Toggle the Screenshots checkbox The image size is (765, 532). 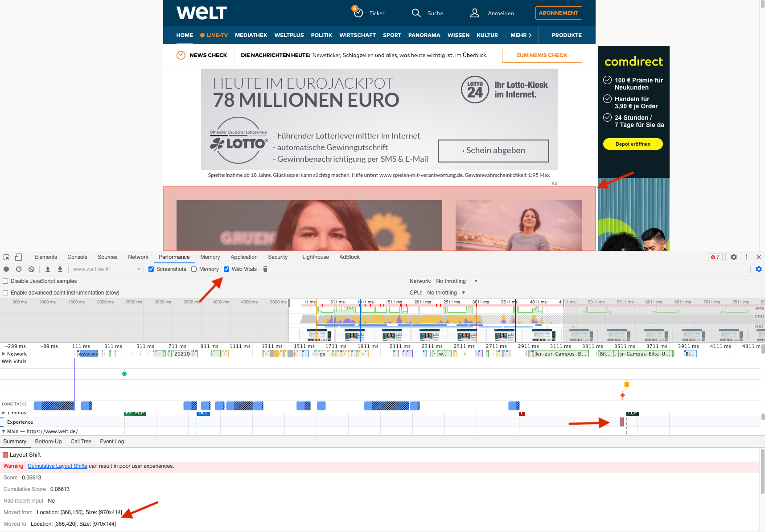tap(151, 269)
